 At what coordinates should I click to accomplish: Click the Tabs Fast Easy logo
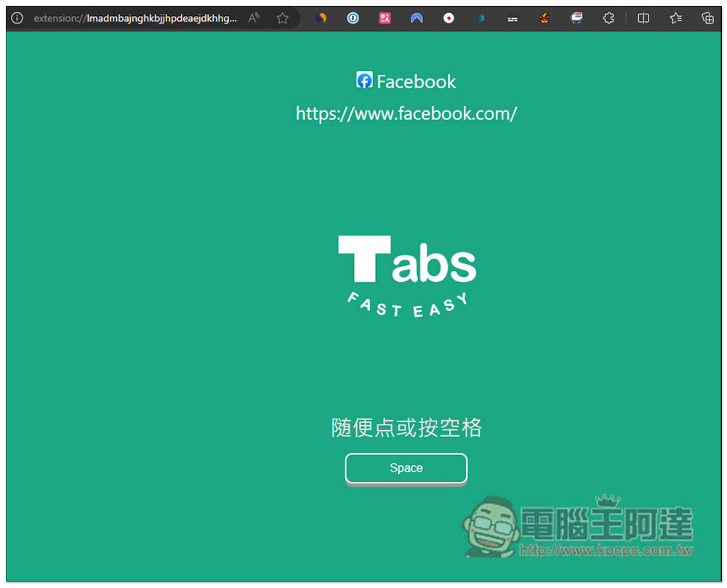(406, 276)
